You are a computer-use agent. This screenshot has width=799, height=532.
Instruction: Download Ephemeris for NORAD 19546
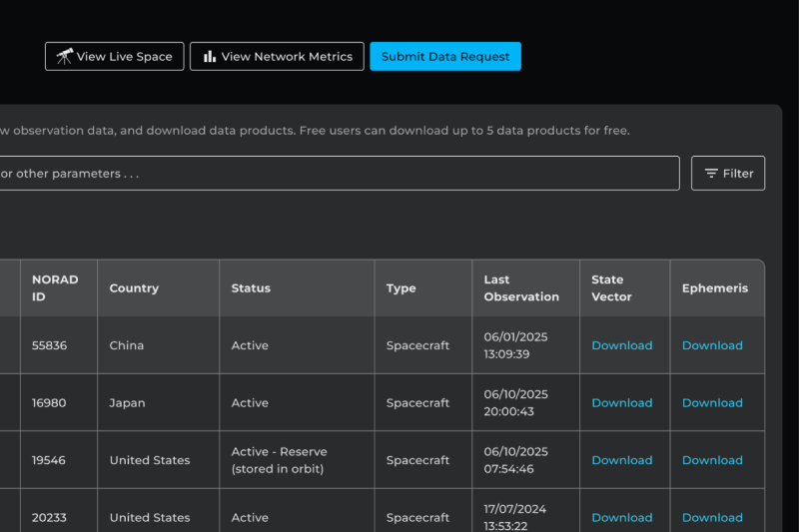(712, 460)
